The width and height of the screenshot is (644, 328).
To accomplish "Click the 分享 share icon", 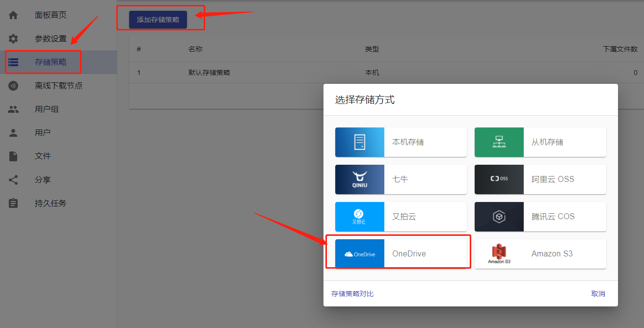I will [13, 180].
